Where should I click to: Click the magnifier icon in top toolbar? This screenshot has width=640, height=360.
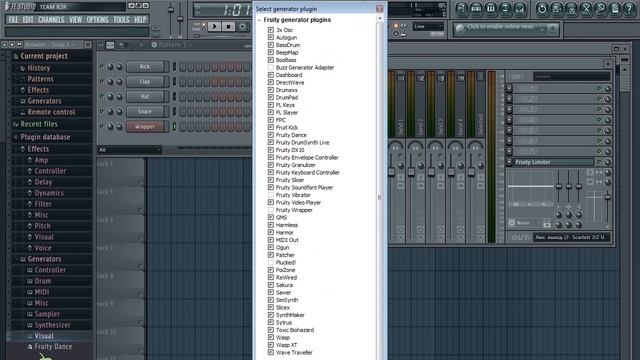pos(600,9)
